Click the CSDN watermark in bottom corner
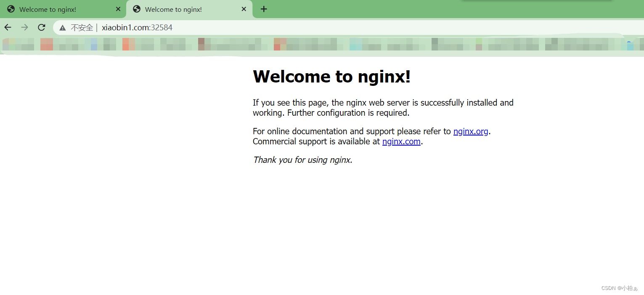644x295 pixels. click(x=619, y=288)
